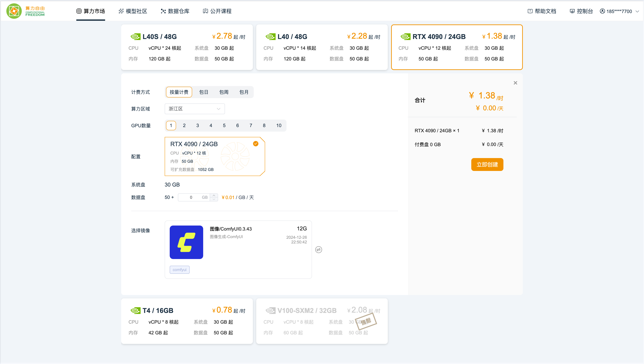Select the 包月 billing option
This screenshot has width=644, height=364.
[x=244, y=92]
